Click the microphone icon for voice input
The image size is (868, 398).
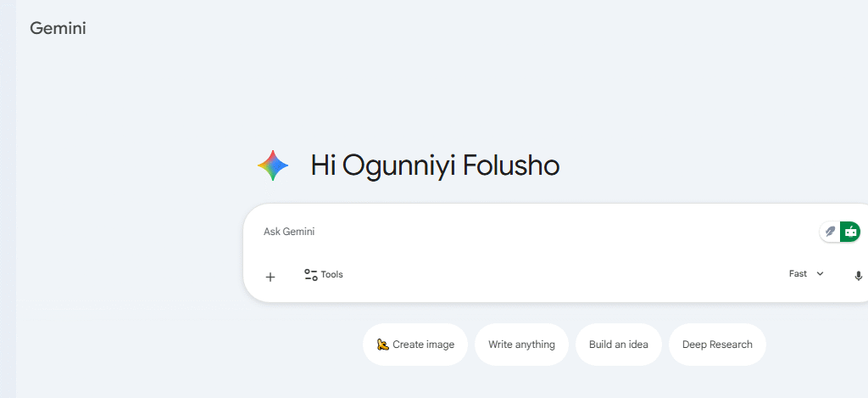(x=858, y=276)
